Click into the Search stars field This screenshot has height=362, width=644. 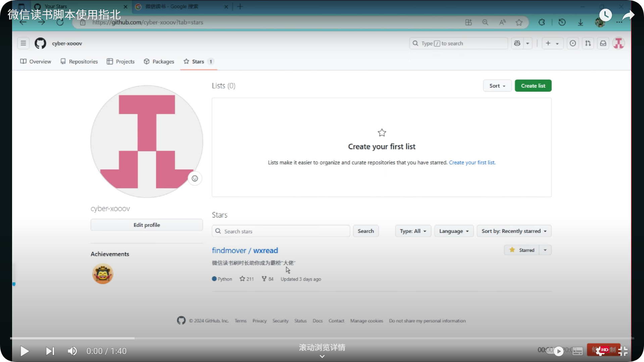pyautogui.click(x=281, y=231)
